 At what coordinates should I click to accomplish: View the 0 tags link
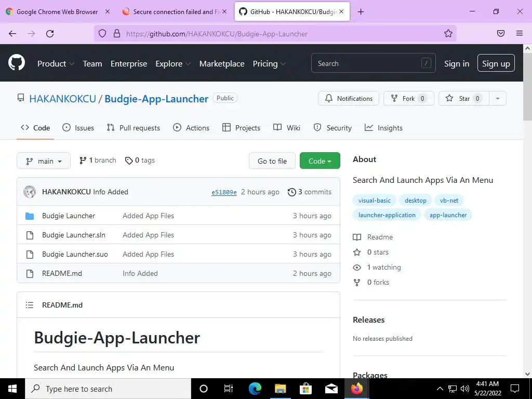(140, 161)
